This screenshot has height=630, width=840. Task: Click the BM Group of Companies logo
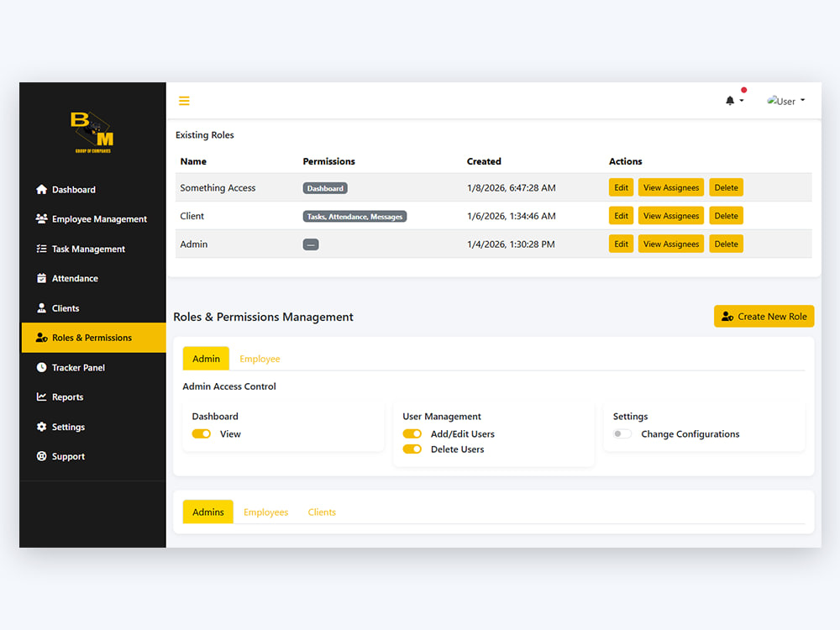point(92,132)
